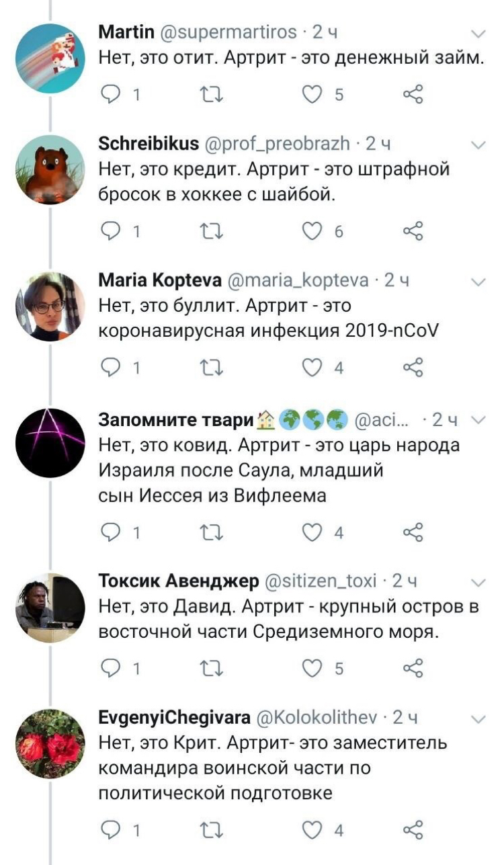Like Martin's tweet with 5 likes
The height and width of the screenshot is (865, 504).
point(311,95)
